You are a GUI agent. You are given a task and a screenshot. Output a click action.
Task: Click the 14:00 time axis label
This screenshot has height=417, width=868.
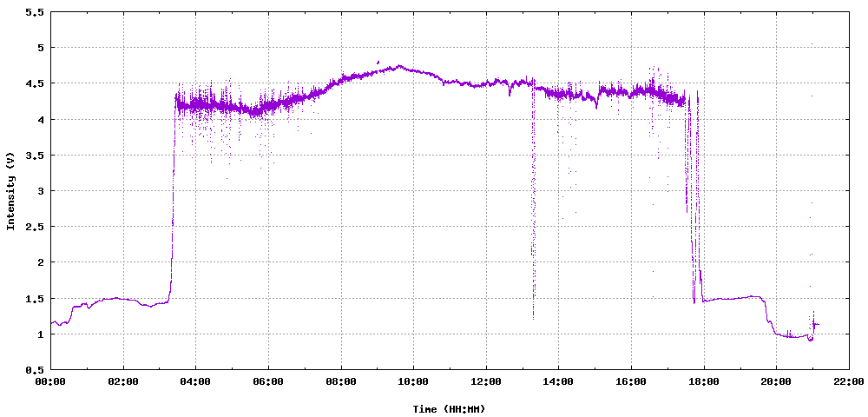click(x=558, y=381)
